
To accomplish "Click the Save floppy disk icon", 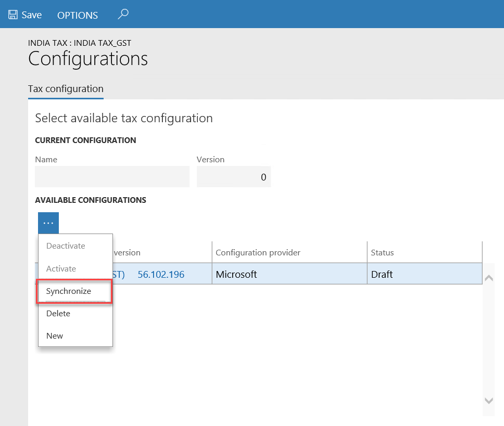I will pos(13,15).
